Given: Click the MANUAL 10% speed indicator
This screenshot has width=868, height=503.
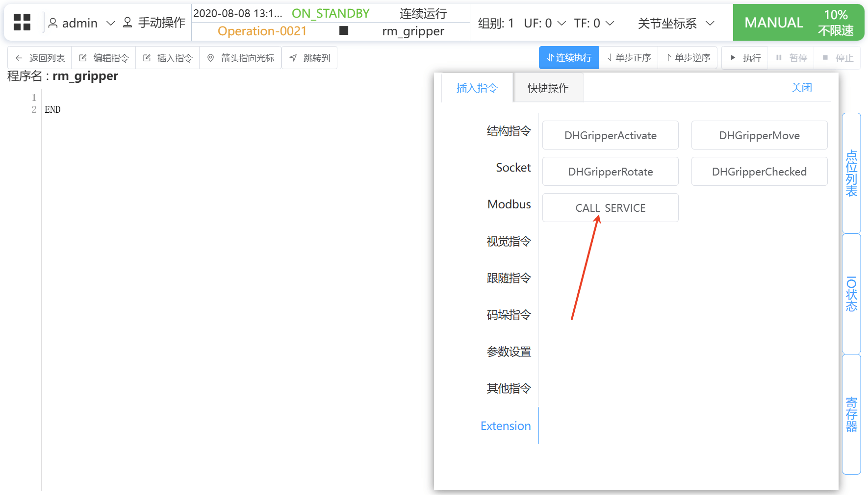Looking at the screenshot, I should 798,23.
